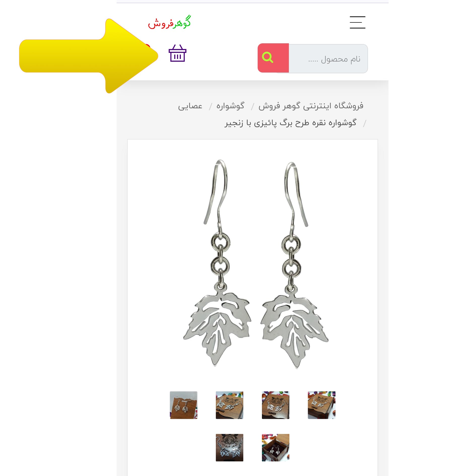Click the red search button background
The height and width of the screenshot is (476, 476).
coord(273,58)
